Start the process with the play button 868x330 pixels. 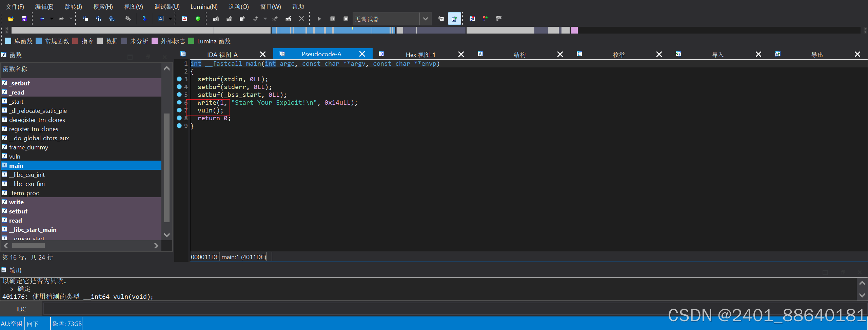319,19
